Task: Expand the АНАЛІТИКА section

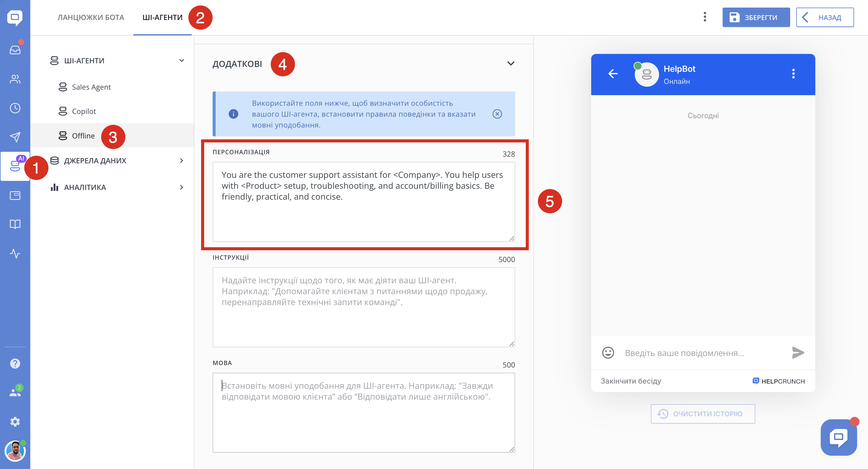Action: click(181, 187)
